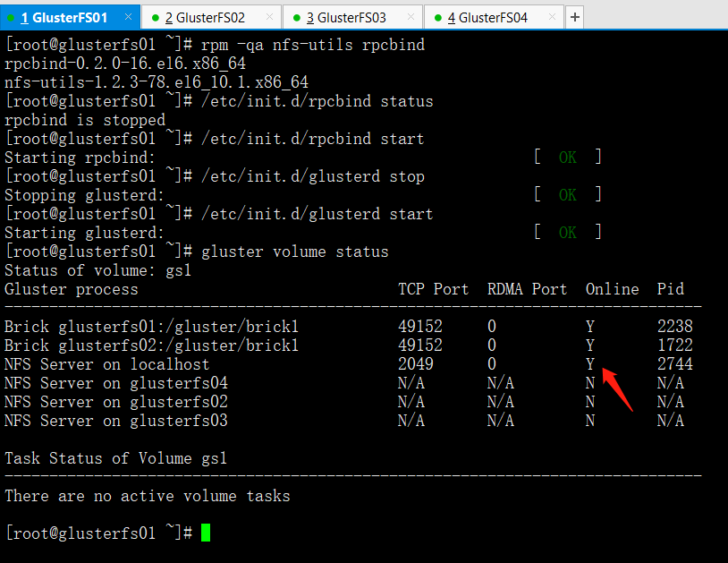Switch to the GlusterFS01 session tab
728x563 pixels.
point(70,18)
